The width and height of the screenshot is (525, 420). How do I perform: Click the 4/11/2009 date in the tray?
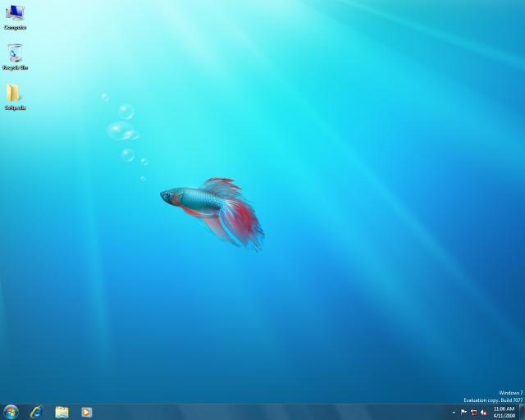point(504,416)
